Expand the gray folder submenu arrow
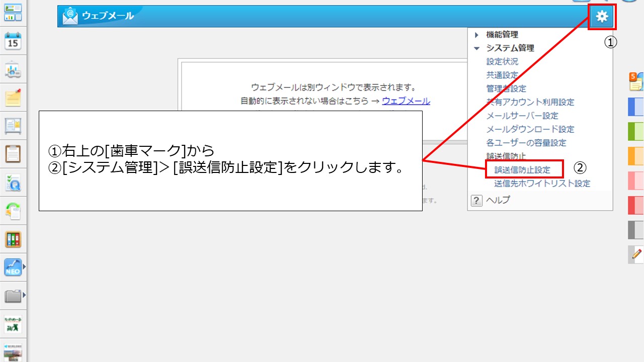This screenshot has height=362, width=644. coord(24,295)
